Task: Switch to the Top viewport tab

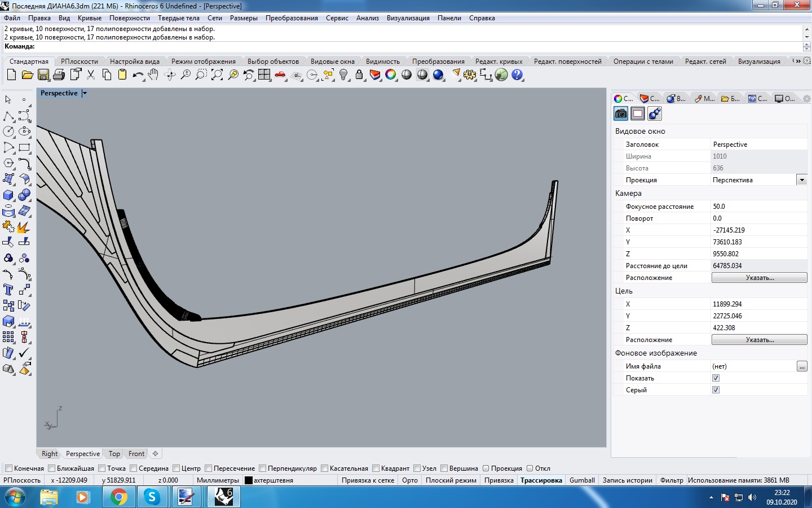Action: coord(114,454)
